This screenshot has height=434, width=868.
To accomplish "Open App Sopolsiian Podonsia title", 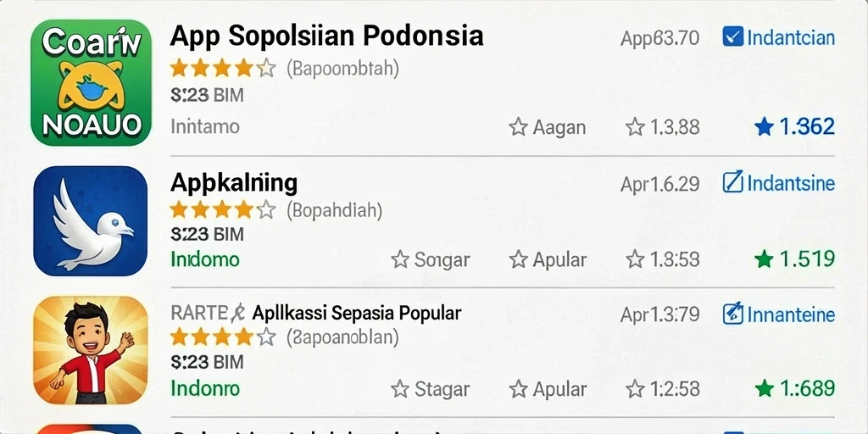I will (x=326, y=36).
